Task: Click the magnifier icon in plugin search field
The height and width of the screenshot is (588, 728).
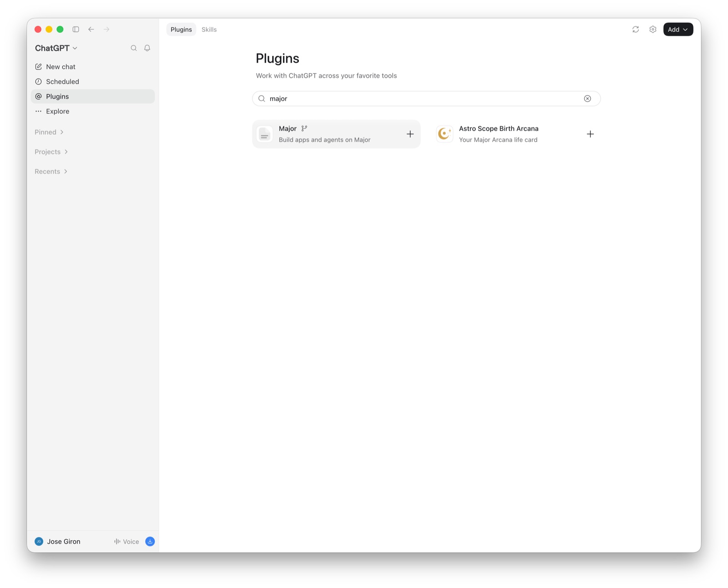Action: pyautogui.click(x=262, y=99)
